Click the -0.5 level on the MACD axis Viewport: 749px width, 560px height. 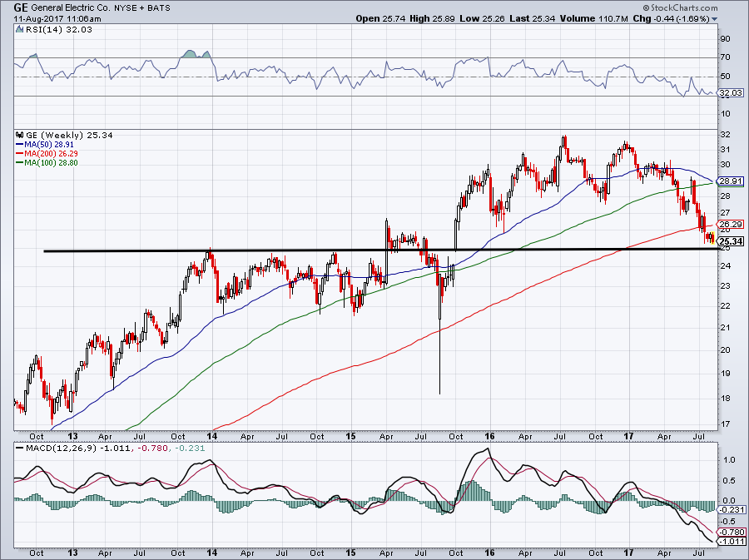(x=727, y=522)
